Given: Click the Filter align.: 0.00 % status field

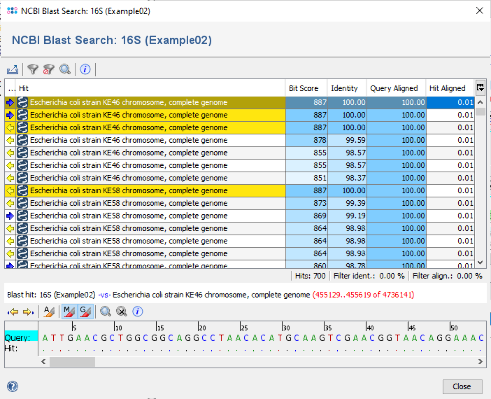Looking at the screenshot, I should tap(447, 276).
